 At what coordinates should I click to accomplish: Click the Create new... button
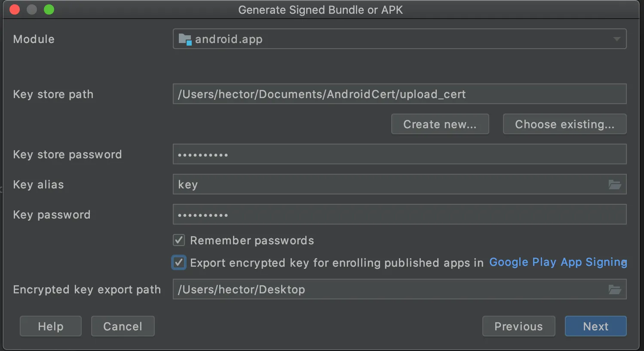[440, 124]
